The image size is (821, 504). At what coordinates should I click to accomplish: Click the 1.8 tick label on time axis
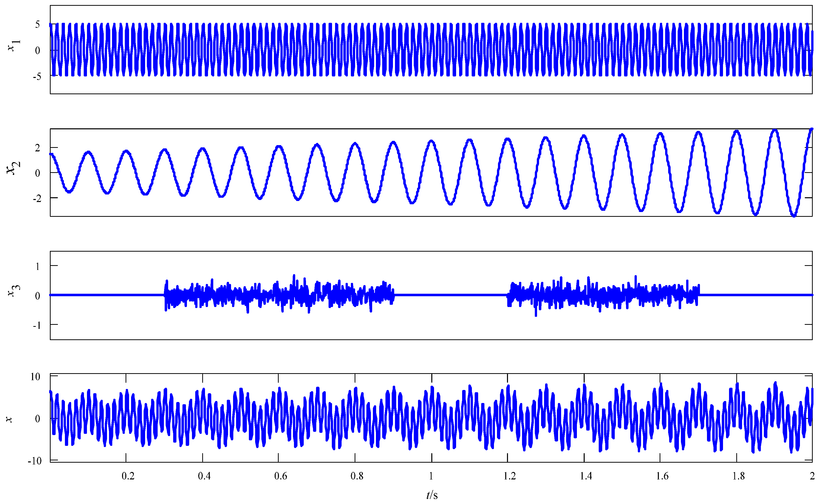[x=739, y=476]
